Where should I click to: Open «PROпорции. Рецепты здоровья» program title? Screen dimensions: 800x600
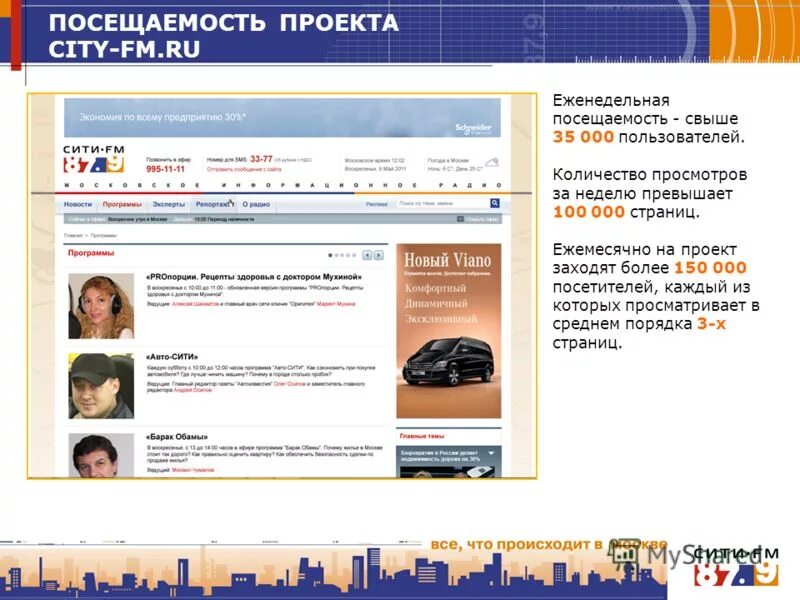coord(254,277)
